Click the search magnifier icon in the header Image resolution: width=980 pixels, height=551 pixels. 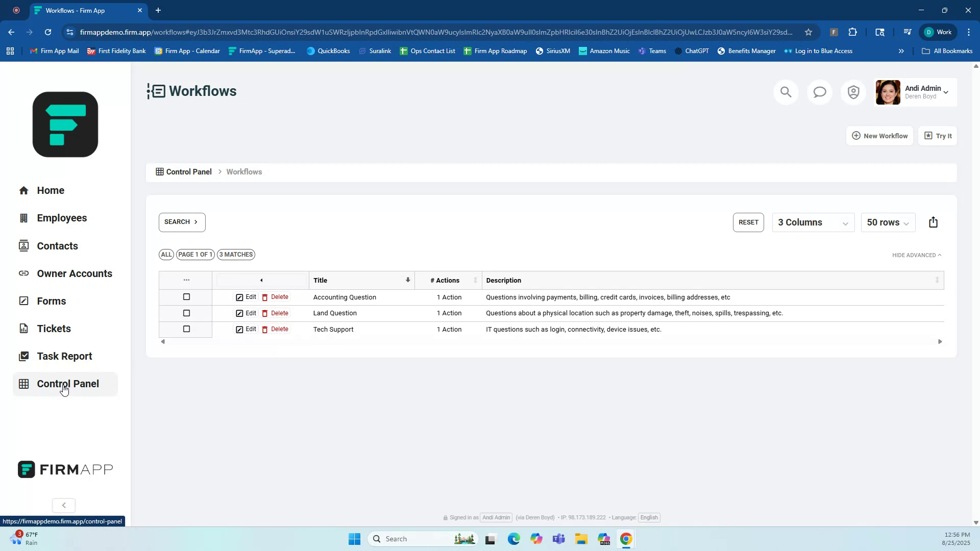[786, 92]
